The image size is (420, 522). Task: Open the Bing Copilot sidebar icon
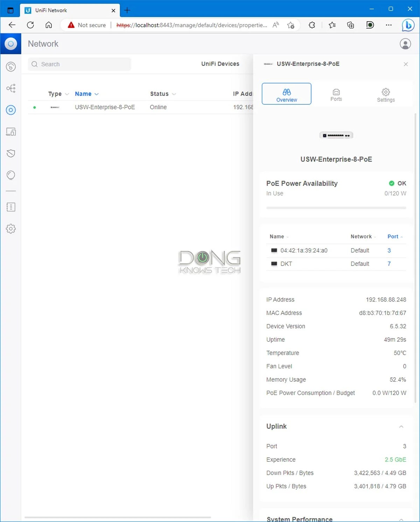click(408, 25)
